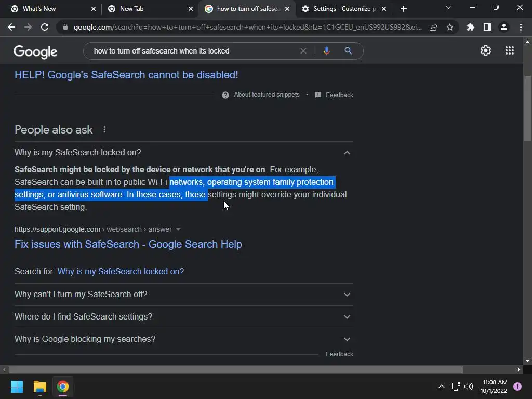This screenshot has height=399, width=532.
Task: Reload the current page
Action: click(45, 27)
